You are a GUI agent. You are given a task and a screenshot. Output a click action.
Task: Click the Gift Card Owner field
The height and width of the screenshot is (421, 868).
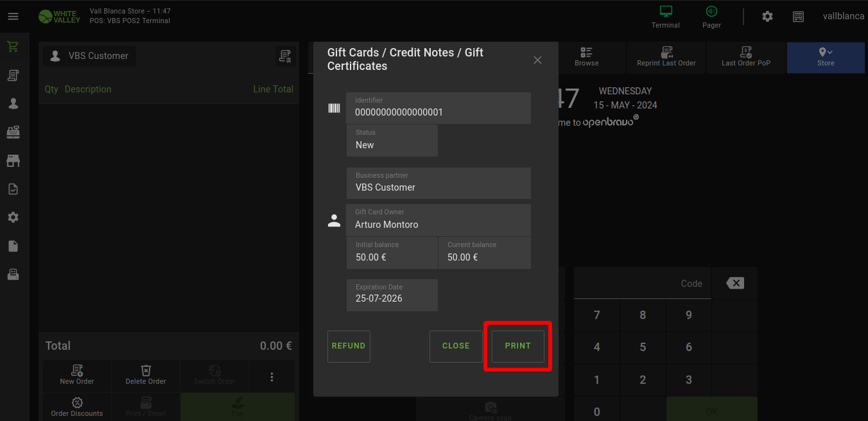(438, 220)
